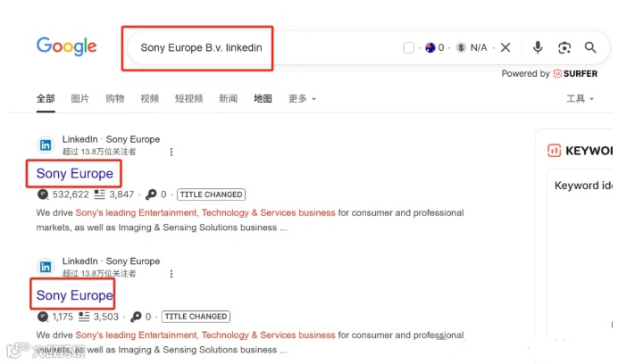This screenshot has height=364, width=643.
Task: Click word count icon beside 3,503
Action: point(84,317)
